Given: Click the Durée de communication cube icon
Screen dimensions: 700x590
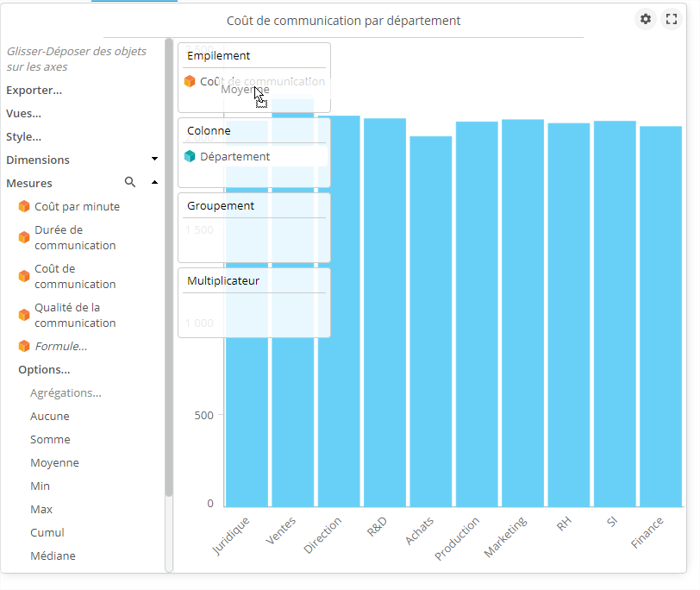Looking at the screenshot, I should coord(24,237).
